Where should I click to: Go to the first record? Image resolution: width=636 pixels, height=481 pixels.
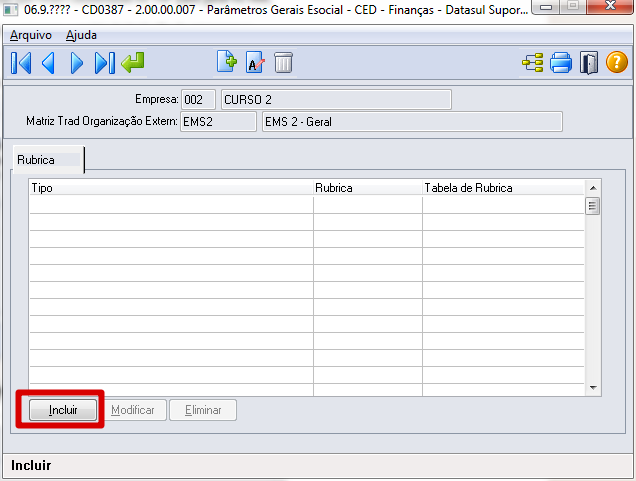[21, 63]
